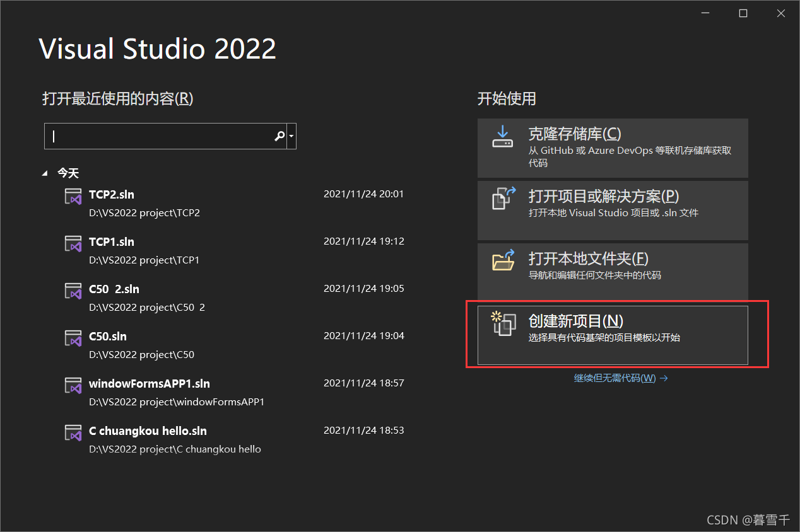Click the 开始使用 heading

(x=507, y=99)
